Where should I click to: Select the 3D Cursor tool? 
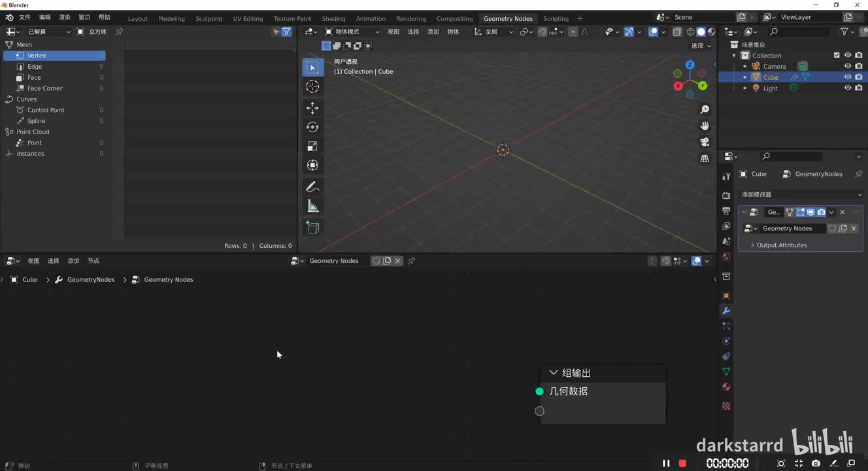[312, 86]
